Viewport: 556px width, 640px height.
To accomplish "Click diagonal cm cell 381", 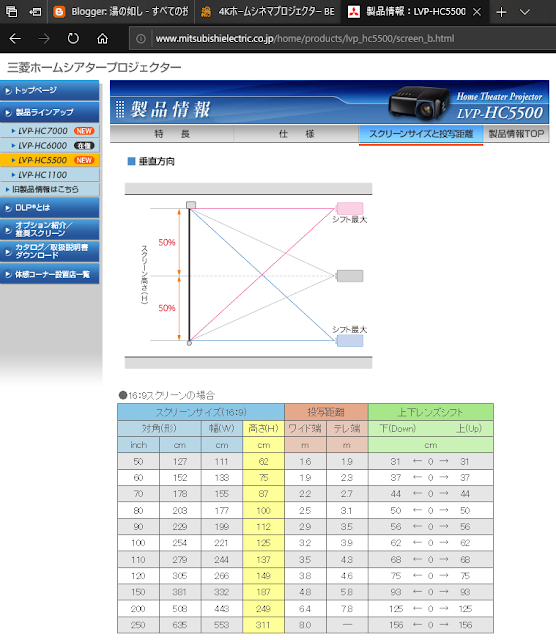I will [x=180, y=592].
